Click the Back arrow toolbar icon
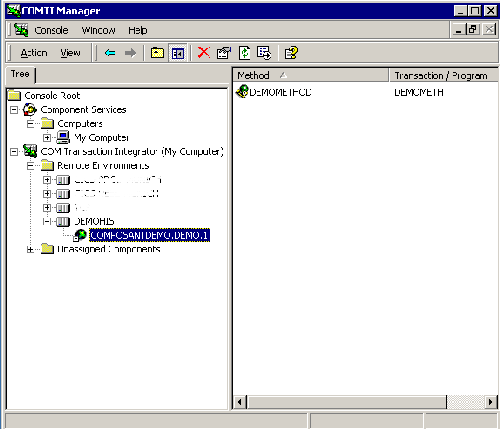This screenshot has height=429, width=500. tap(110, 53)
